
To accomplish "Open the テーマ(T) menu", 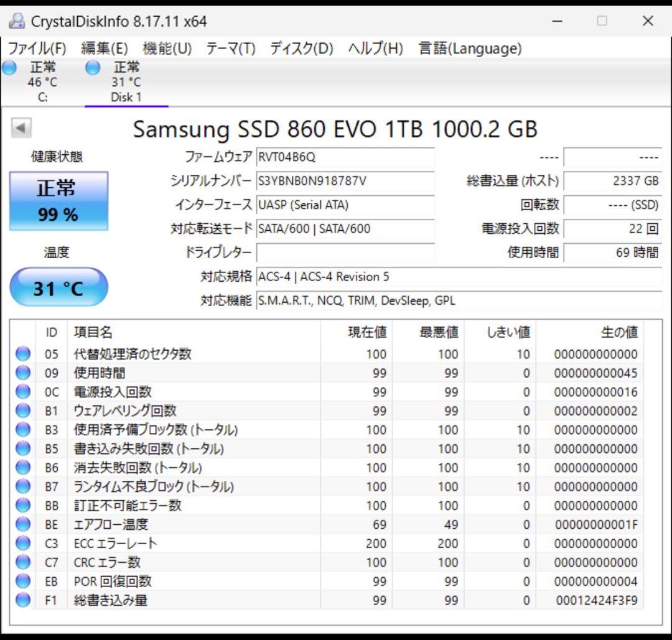I will tap(231, 48).
